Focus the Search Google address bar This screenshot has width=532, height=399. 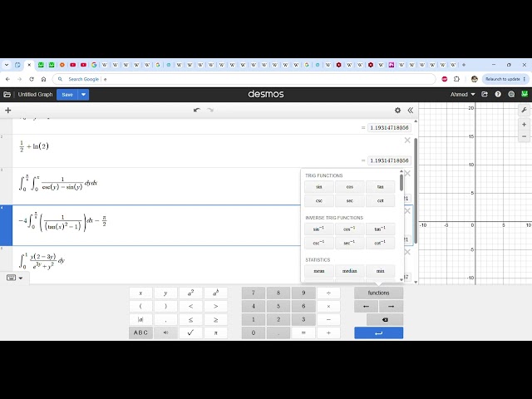(244, 79)
